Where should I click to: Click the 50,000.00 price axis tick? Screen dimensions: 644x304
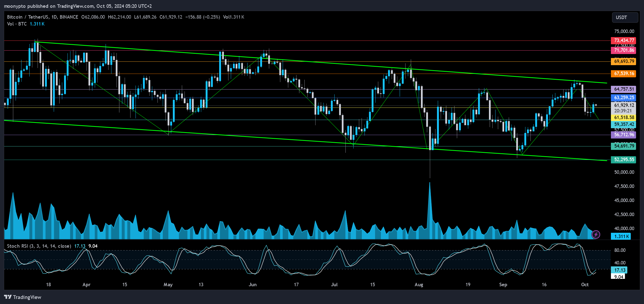[624, 172]
